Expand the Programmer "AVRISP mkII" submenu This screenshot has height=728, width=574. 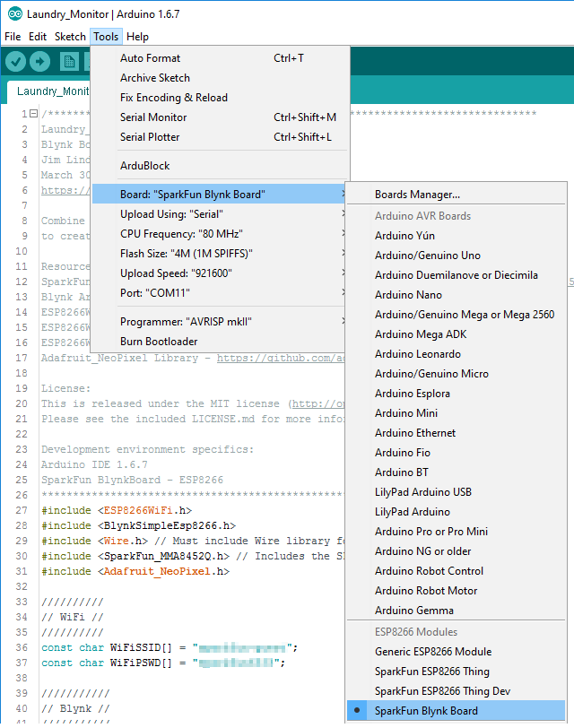219,322
